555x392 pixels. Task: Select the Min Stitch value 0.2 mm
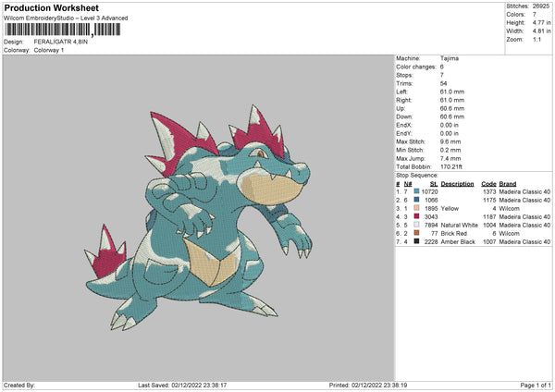coord(450,150)
